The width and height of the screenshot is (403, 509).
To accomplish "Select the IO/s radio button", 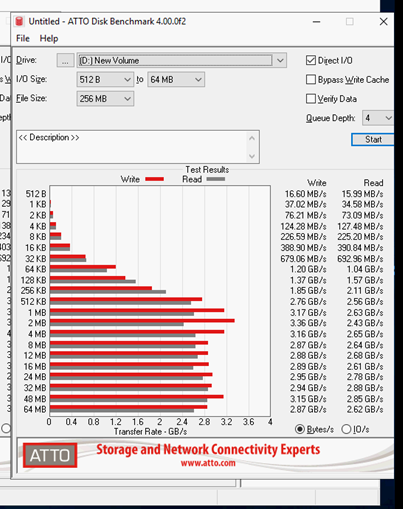I will point(346,429).
